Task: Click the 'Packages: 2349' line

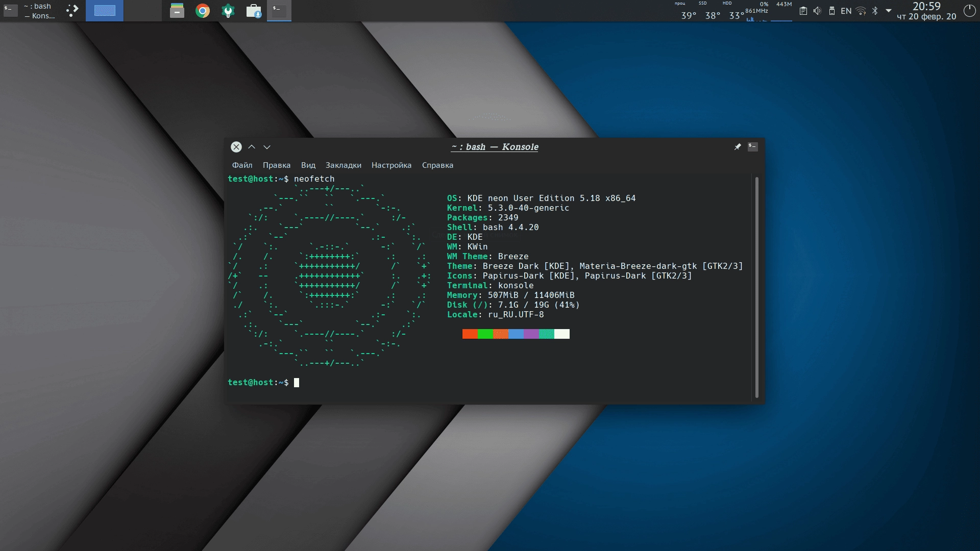Action: pyautogui.click(x=483, y=218)
